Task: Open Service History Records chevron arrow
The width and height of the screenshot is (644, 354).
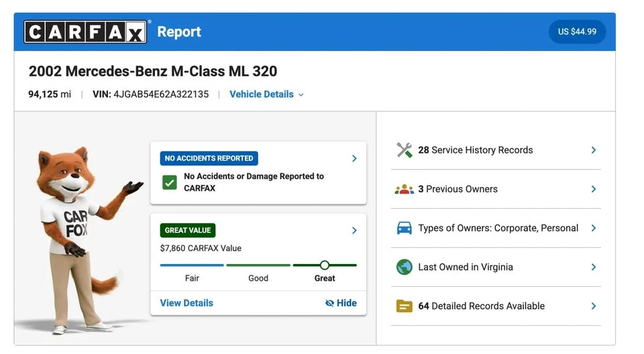Action: pyautogui.click(x=594, y=150)
